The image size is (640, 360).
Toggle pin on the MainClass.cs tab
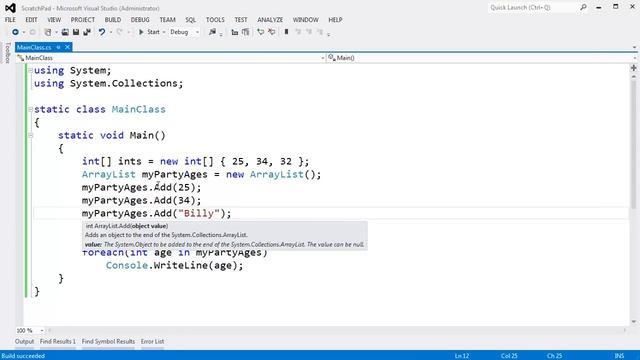click(x=58, y=47)
